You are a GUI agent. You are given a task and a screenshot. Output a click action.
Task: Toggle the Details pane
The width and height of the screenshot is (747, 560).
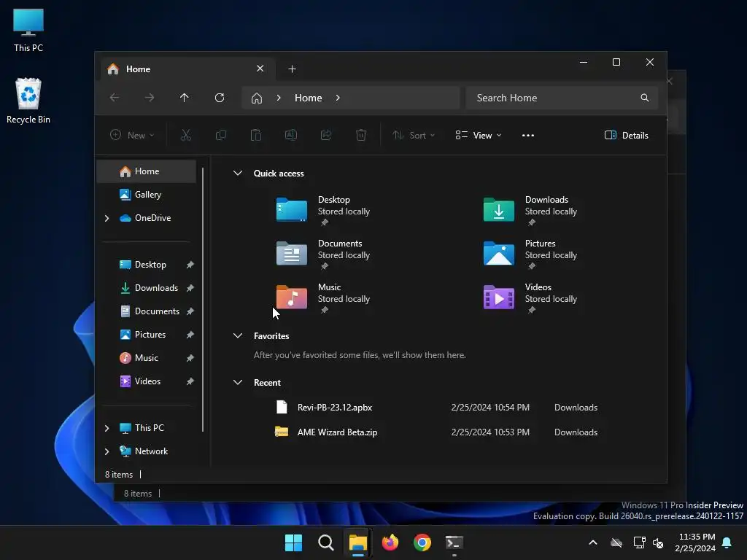tap(626, 135)
